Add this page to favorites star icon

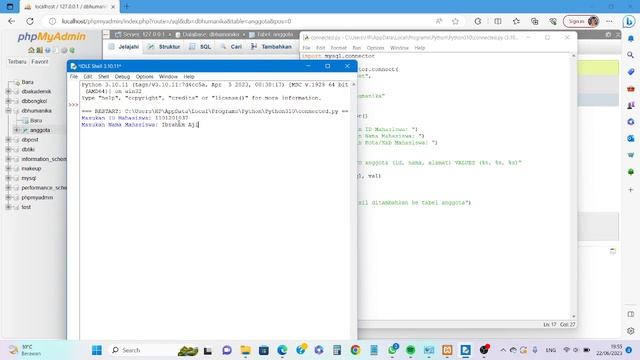456,21
